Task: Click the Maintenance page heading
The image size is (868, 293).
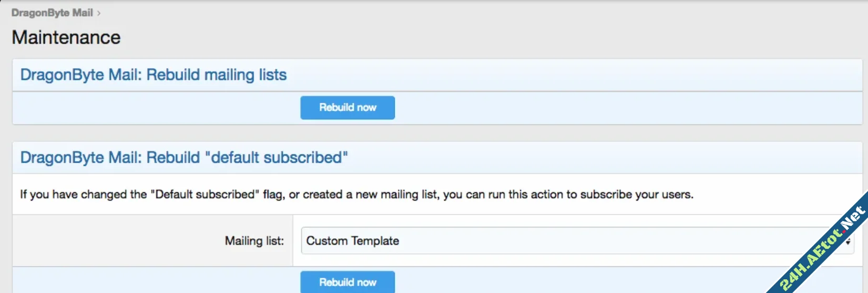Action: (x=66, y=38)
